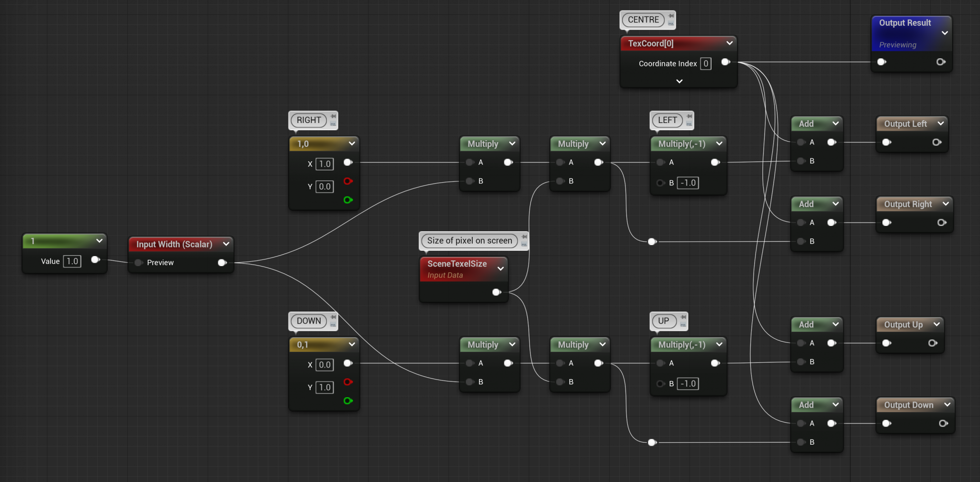Viewport: 980px width, 482px height.
Task: Select the Output Result node by its title
Action: coord(905,23)
